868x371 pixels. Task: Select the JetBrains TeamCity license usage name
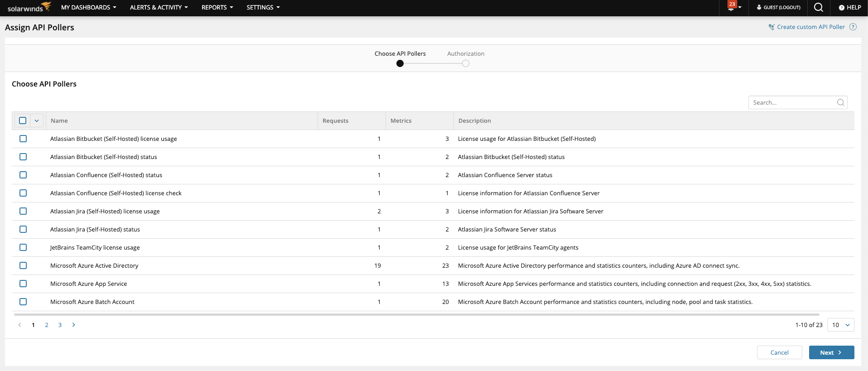pyautogui.click(x=95, y=247)
